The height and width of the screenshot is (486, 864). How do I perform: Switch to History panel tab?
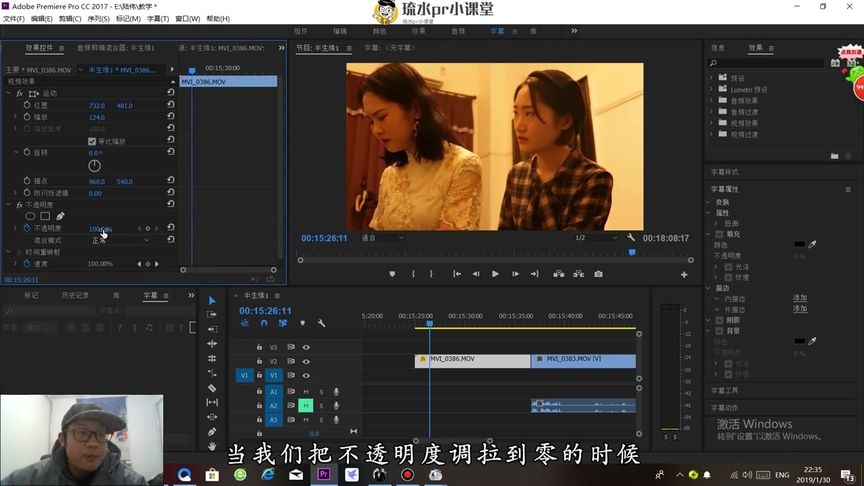tap(75, 295)
